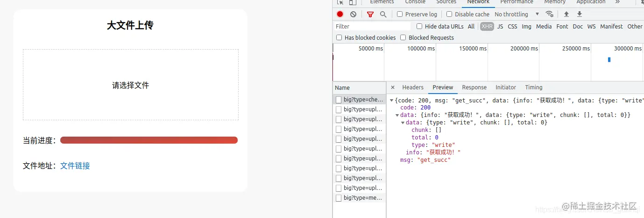Switch to the Response tab
The height and width of the screenshot is (218, 644).
pos(474,87)
